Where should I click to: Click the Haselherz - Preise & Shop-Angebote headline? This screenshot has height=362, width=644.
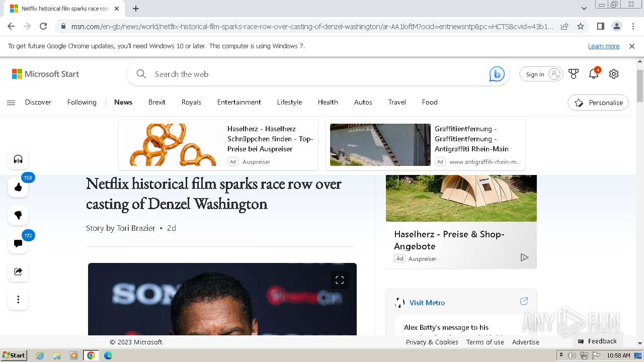[449, 240]
